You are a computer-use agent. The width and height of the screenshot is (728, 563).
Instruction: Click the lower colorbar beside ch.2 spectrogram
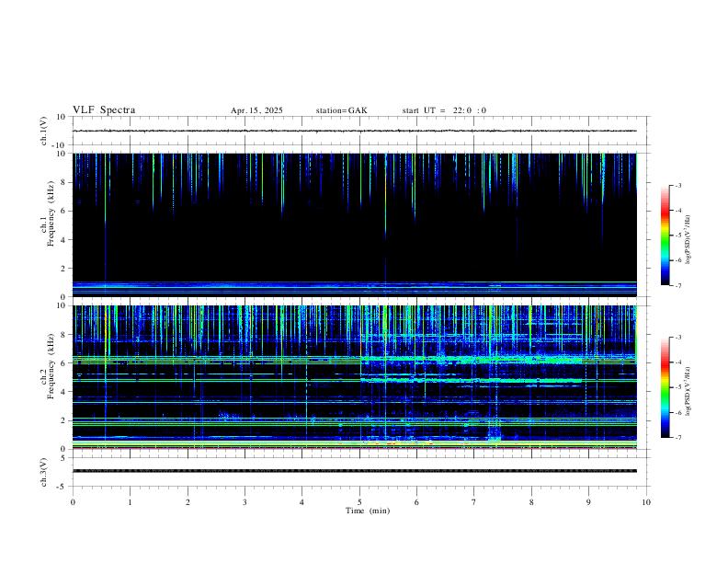[665, 387]
